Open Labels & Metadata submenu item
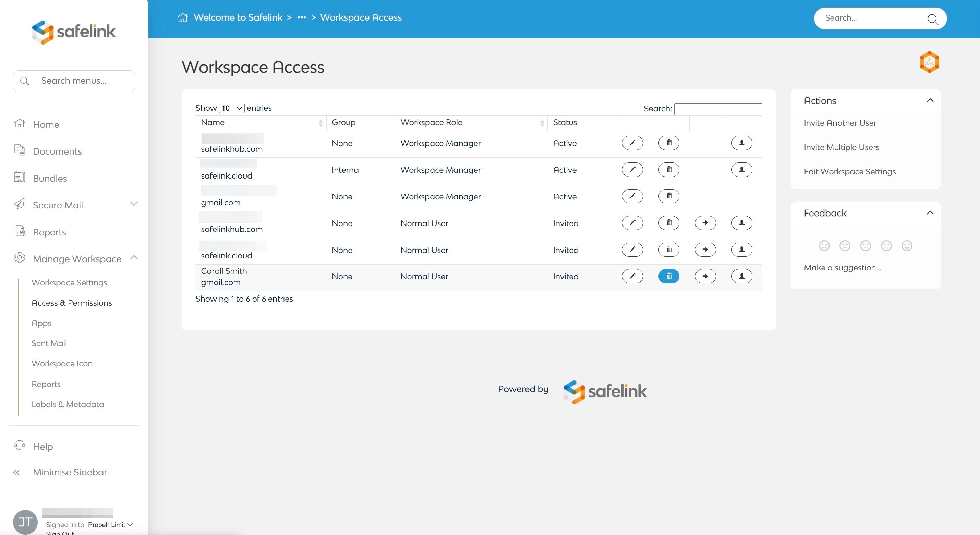 click(x=68, y=404)
